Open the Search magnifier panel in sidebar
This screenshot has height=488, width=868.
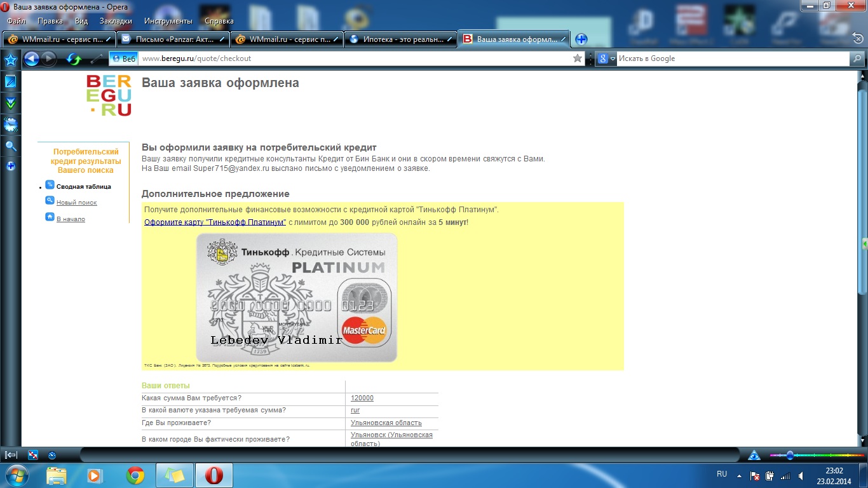point(10,146)
